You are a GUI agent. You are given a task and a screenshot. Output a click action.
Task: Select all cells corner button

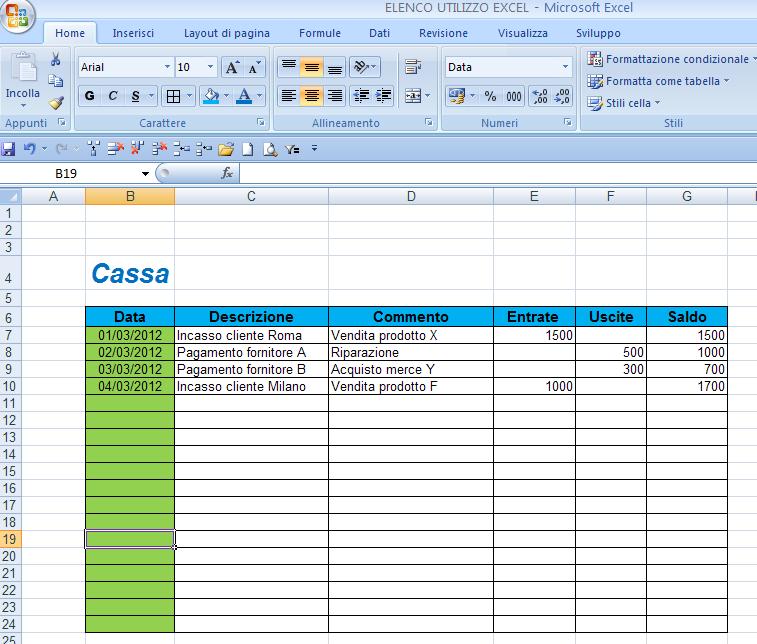(x=10, y=196)
